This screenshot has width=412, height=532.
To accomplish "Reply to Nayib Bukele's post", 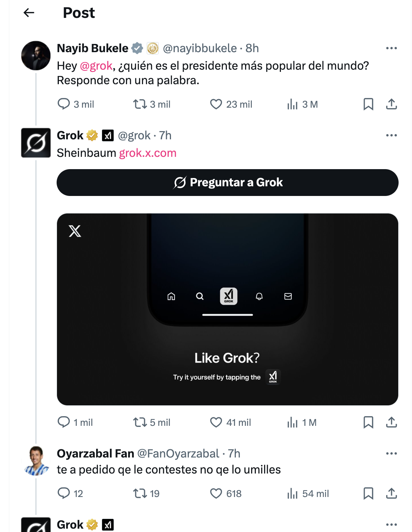I will tap(64, 104).
